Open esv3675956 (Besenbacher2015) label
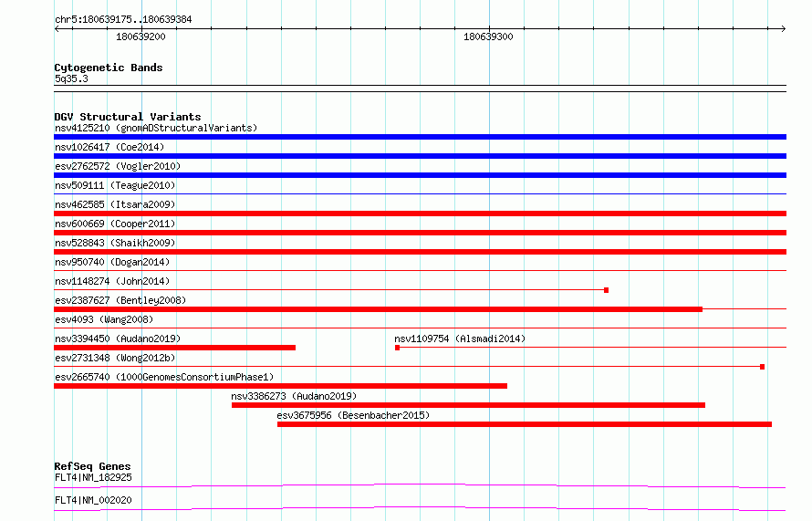Screen dimensions: 812x521 353,415
